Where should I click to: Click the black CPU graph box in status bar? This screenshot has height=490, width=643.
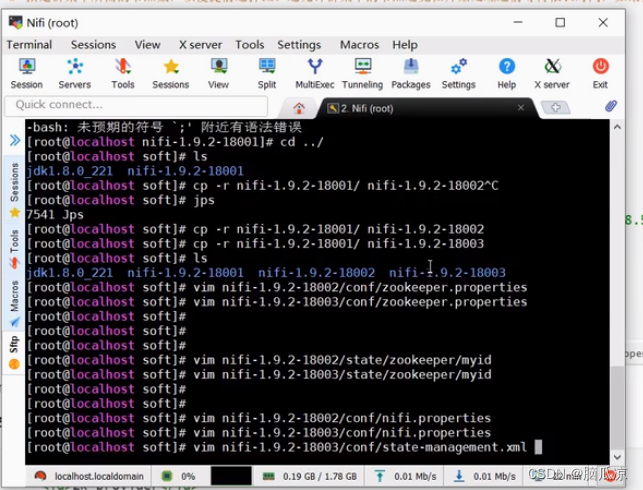click(231, 476)
